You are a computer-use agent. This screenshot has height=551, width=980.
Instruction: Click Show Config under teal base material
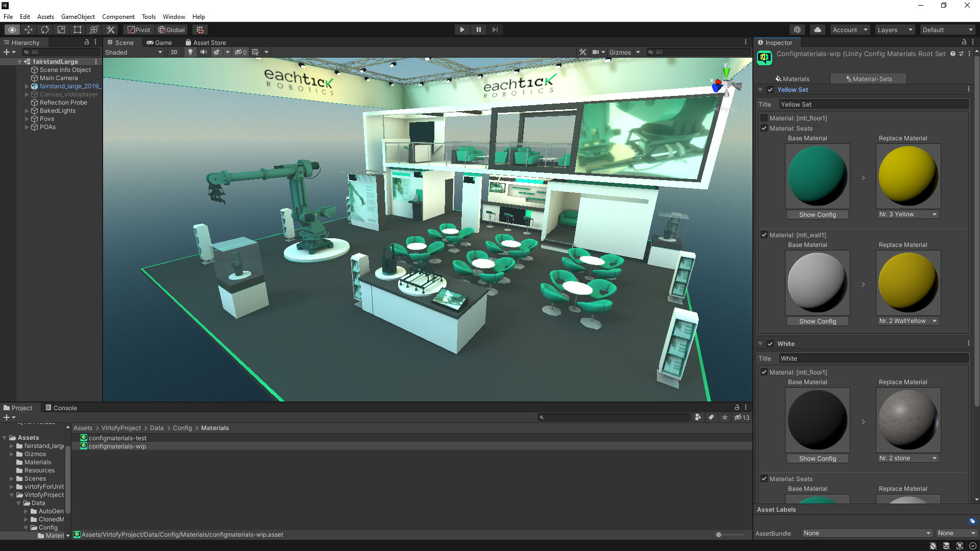coord(817,215)
